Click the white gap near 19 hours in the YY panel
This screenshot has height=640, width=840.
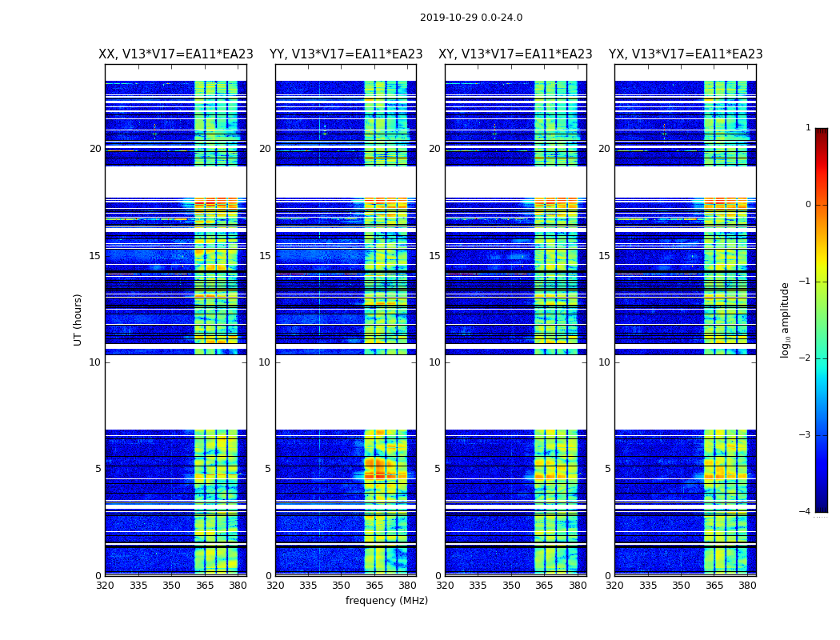coord(346,182)
